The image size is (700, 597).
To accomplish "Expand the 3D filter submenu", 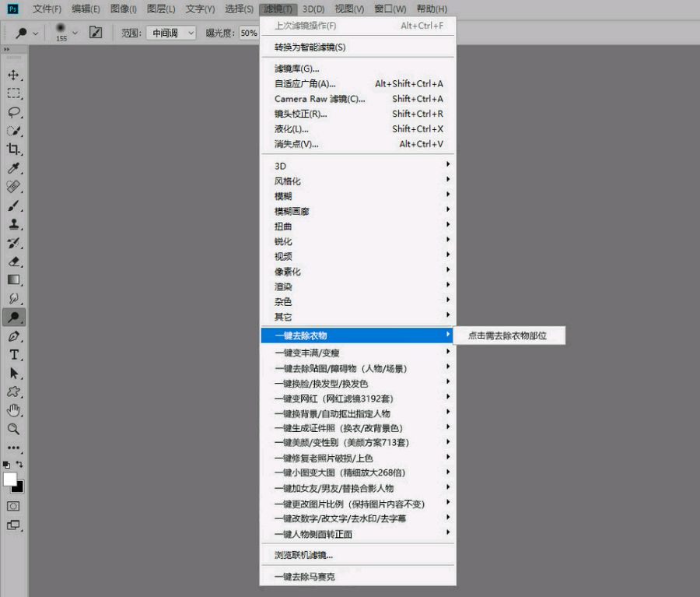I will click(358, 166).
